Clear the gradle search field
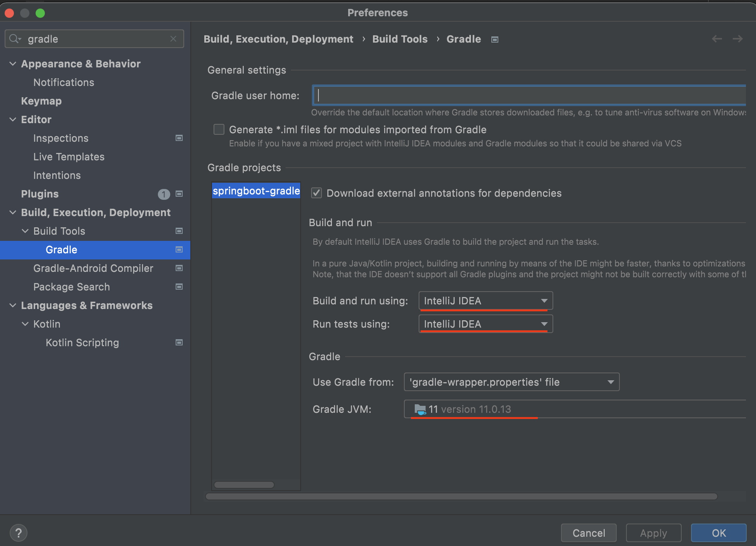Image resolution: width=756 pixels, height=546 pixels. click(173, 39)
